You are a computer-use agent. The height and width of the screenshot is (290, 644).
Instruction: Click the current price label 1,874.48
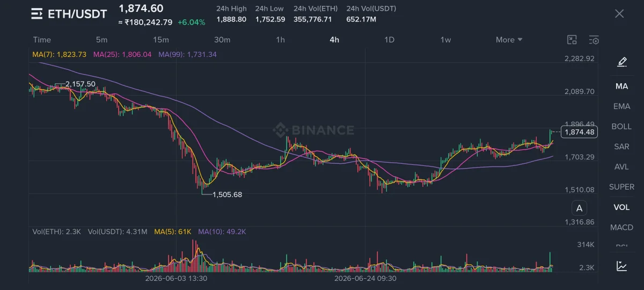pyautogui.click(x=580, y=132)
